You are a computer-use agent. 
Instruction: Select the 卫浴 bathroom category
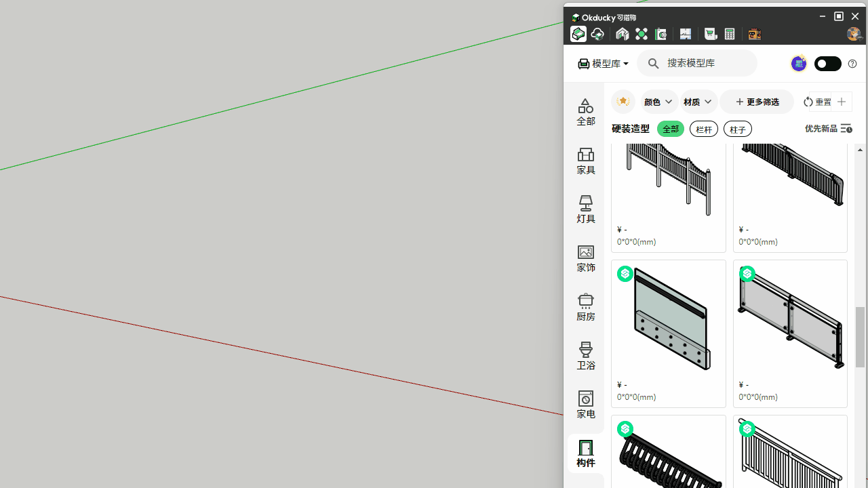pyautogui.click(x=586, y=357)
